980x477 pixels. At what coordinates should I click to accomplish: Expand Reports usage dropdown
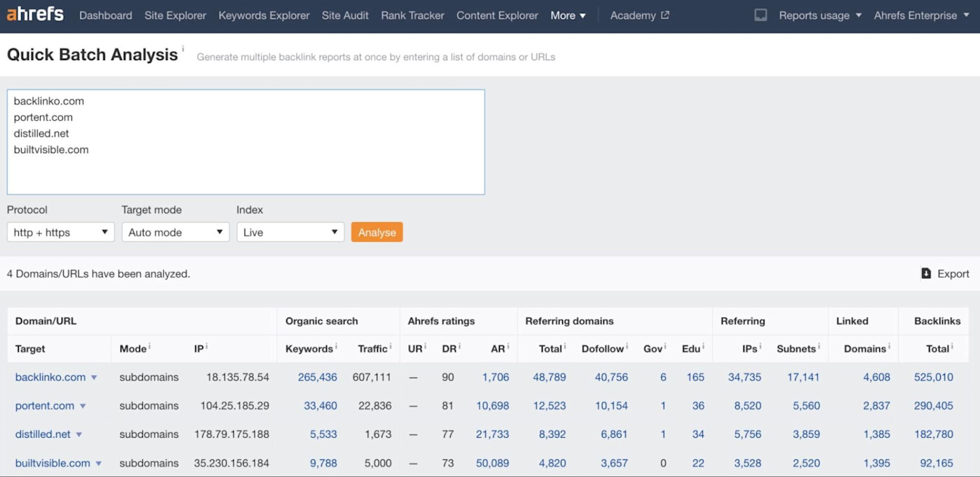tap(820, 15)
